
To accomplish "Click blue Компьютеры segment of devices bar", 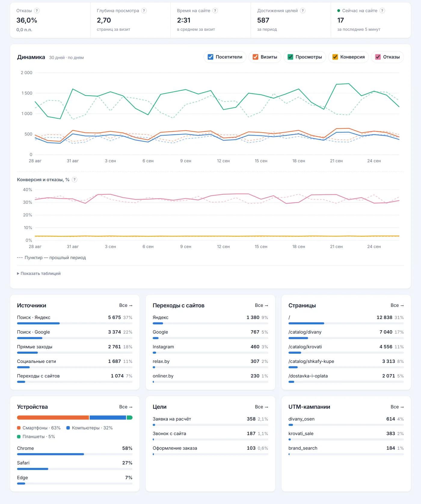I will [x=108, y=417].
